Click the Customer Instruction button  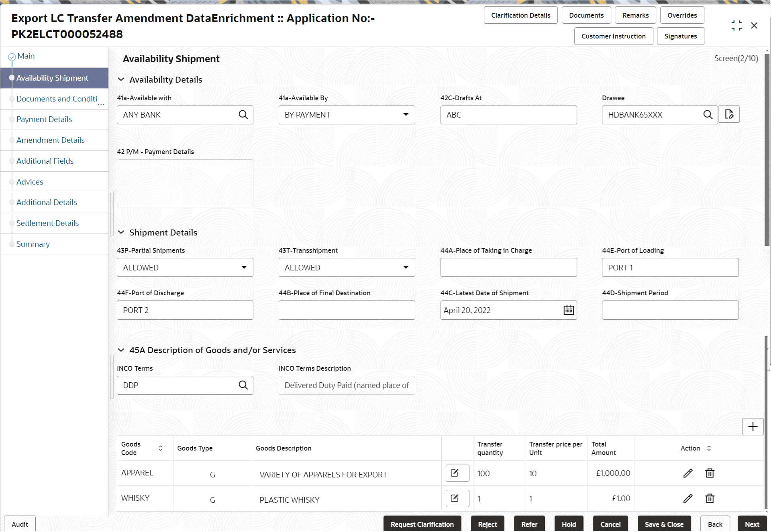click(x=613, y=36)
